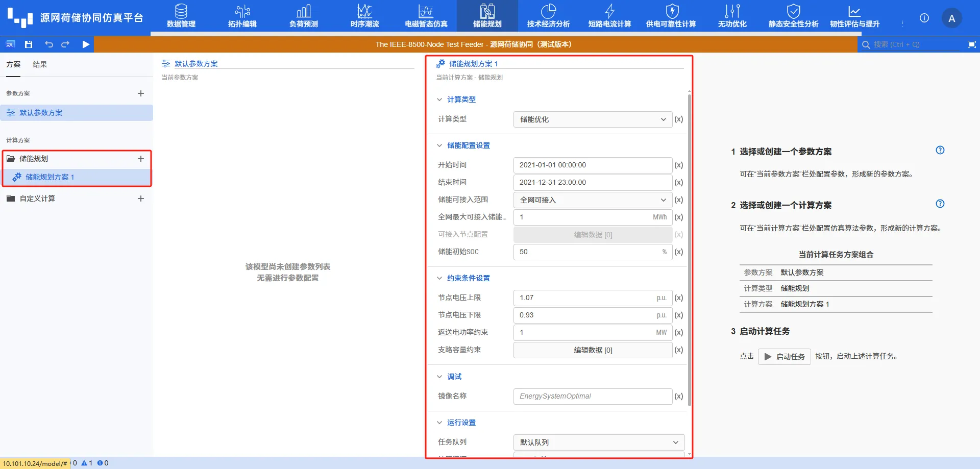Click the save icon in the toolbar
This screenshot has width=980, height=469.
click(x=29, y=44)
